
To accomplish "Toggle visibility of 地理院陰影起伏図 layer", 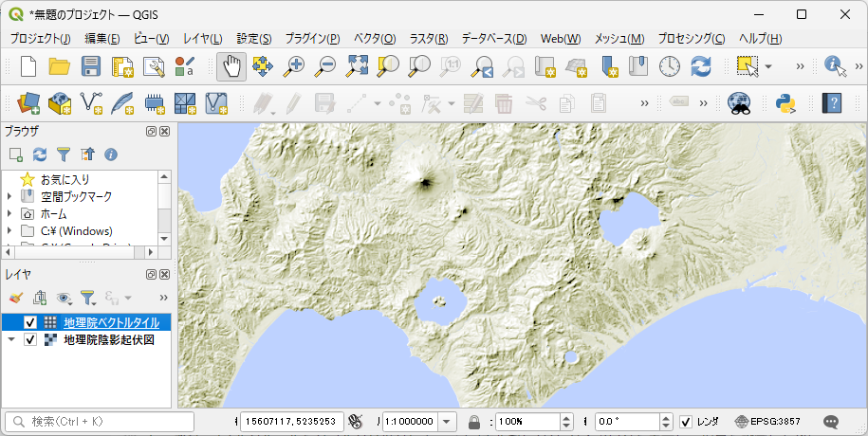I will click(x=30, y=339).
